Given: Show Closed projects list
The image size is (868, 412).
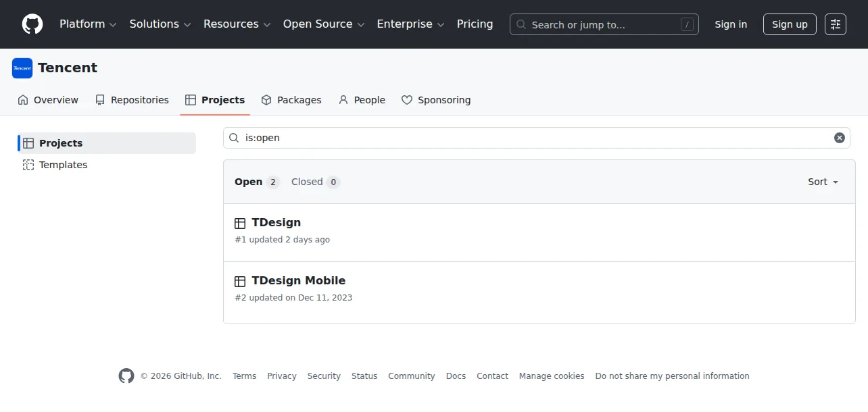Looking at the screenshot, I should 316,182.
